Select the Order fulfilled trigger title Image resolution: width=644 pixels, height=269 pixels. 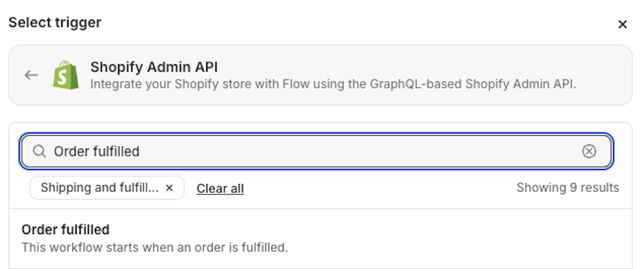[x=66, y=230]
